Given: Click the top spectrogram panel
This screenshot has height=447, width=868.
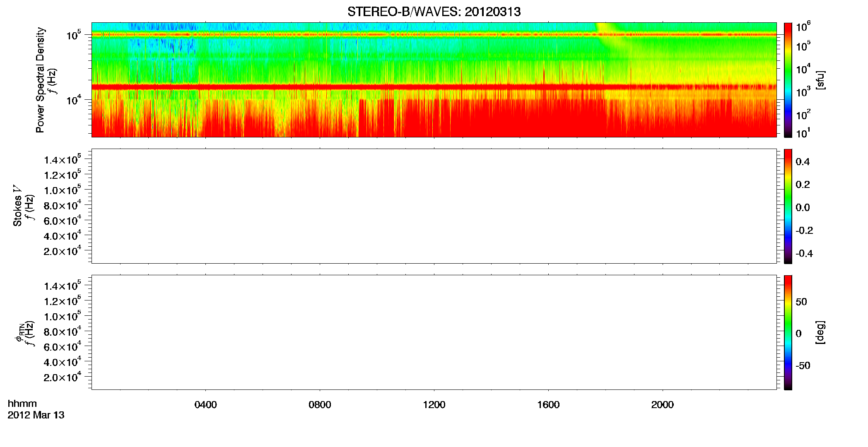Looking at the screenshot, I should click(434, 80).
